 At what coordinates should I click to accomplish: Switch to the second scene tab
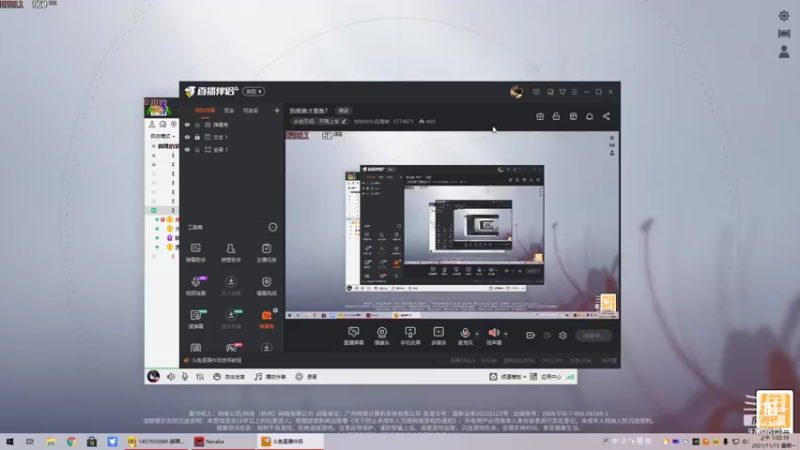click(229, 111)
